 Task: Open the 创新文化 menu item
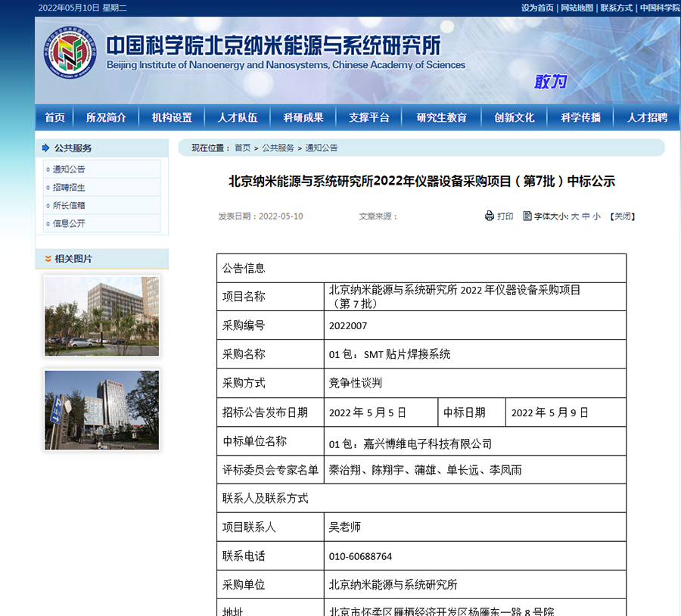click(515, 117)
